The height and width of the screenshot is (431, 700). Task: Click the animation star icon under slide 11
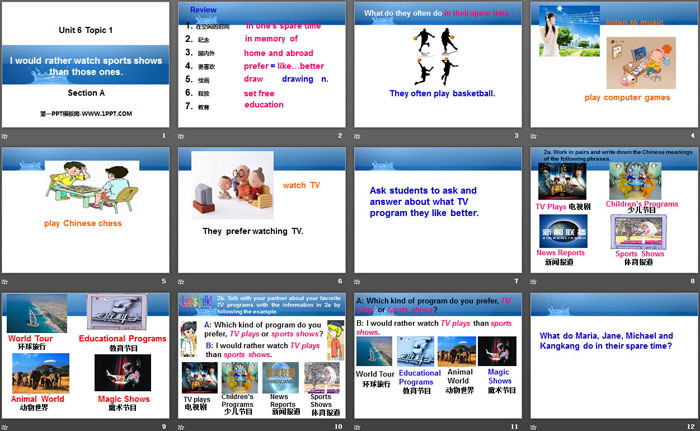click(x=357, y=427)
